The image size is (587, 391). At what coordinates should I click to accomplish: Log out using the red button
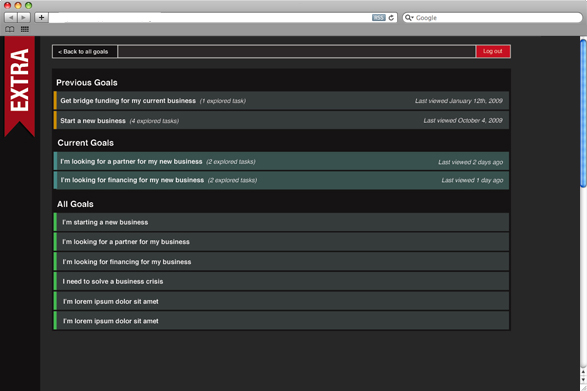[x=493, y=51]
